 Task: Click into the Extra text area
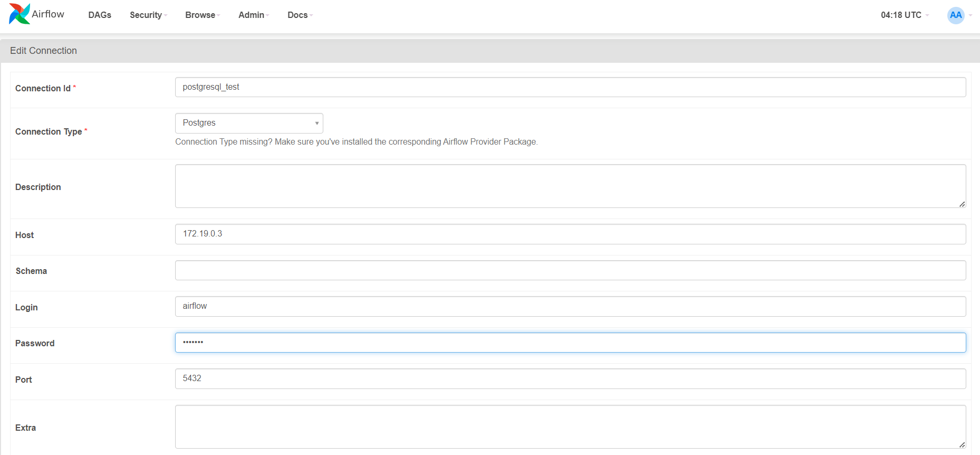pos(570,426)
